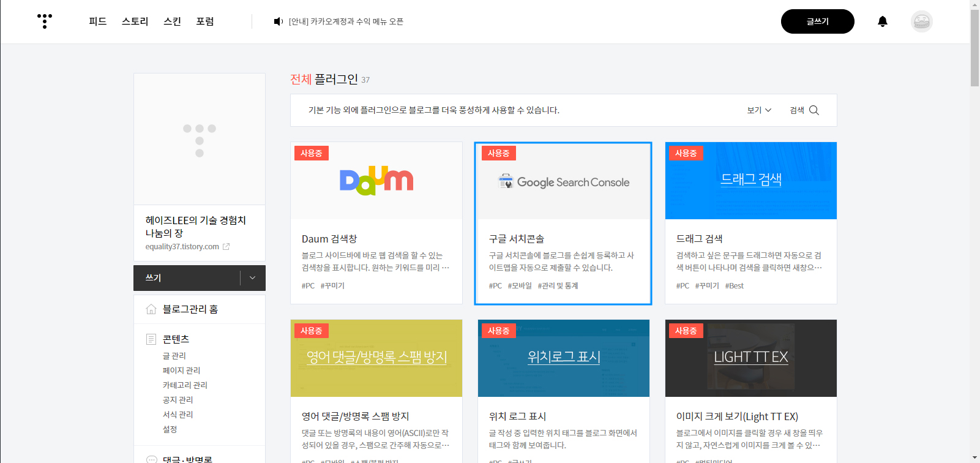Click the page vertical scrollbar thumb
Viewport: 980px width, 463px height.
[x=974, y=48]
